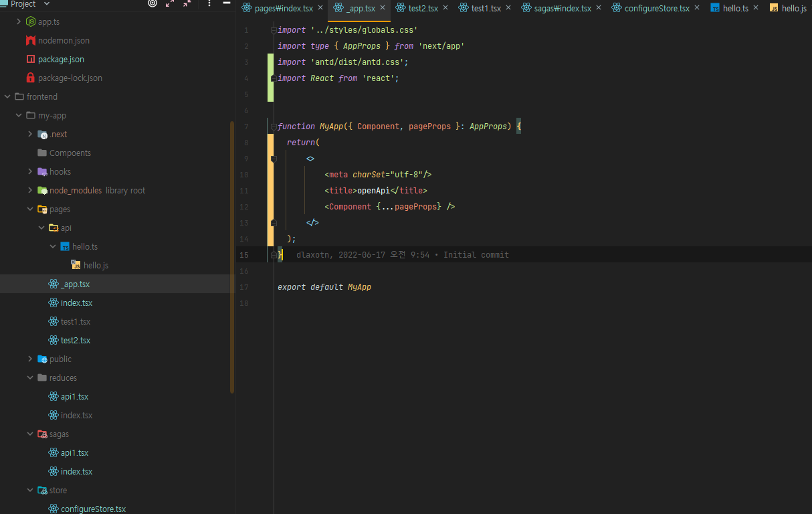
Task: Switch to the configureStore.tsx tab
Action: pyautogui.click(x=656, y=8)
